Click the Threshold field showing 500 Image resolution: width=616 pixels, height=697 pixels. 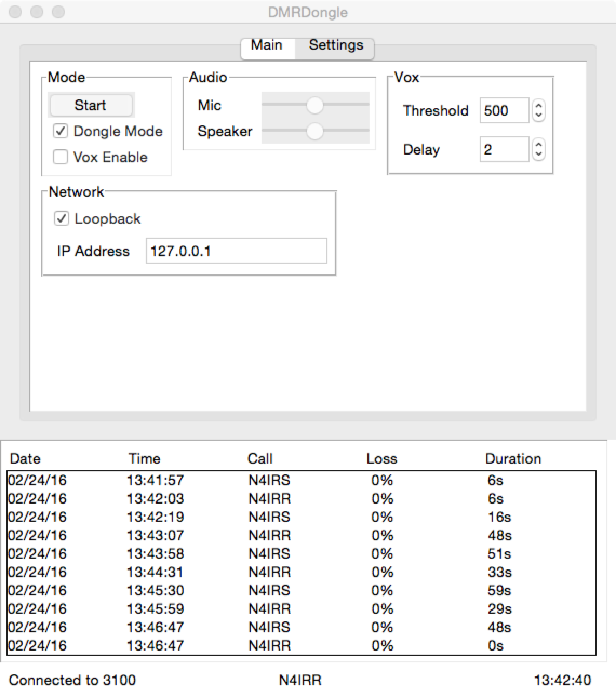(x=504, y=110)
